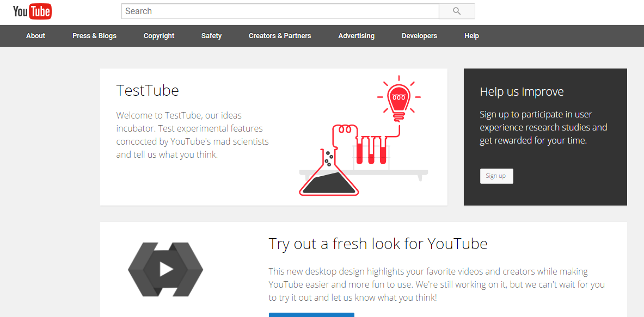Click the blue button below the description
Screen dimensions: 644x317
[311, 314]
